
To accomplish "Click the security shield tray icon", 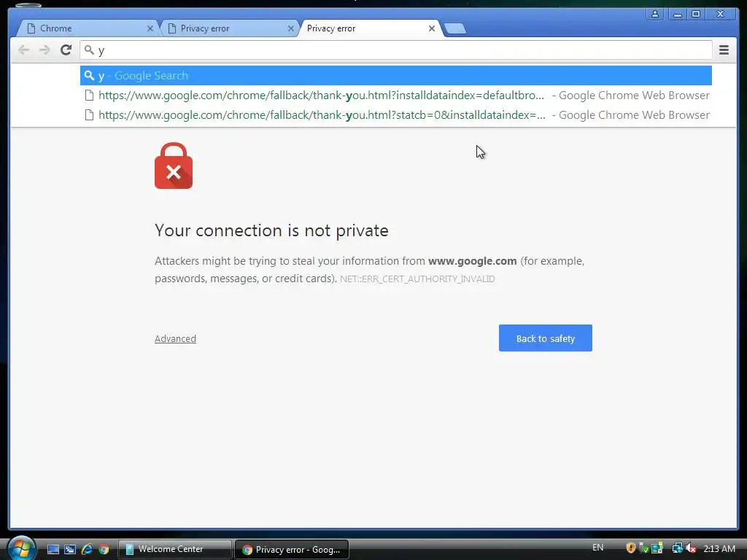I will point(631,548).
